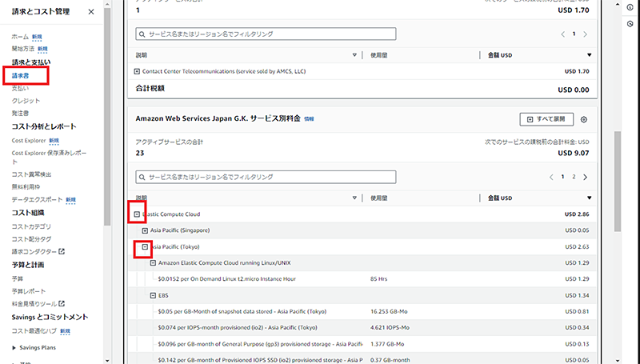
Task: Select snapshot data stored row text
Action: pyautogui.click(x=242, y=311)
